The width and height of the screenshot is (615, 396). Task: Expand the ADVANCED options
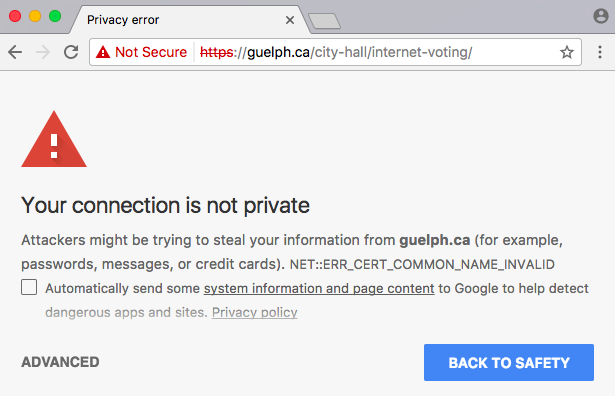[60, 362]
